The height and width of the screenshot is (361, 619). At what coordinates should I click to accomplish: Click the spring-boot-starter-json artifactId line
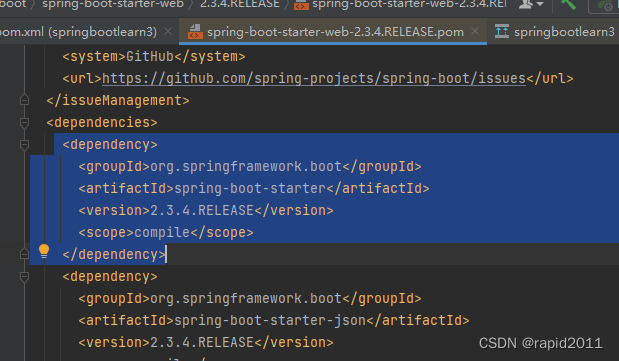(x=274, y=320)
